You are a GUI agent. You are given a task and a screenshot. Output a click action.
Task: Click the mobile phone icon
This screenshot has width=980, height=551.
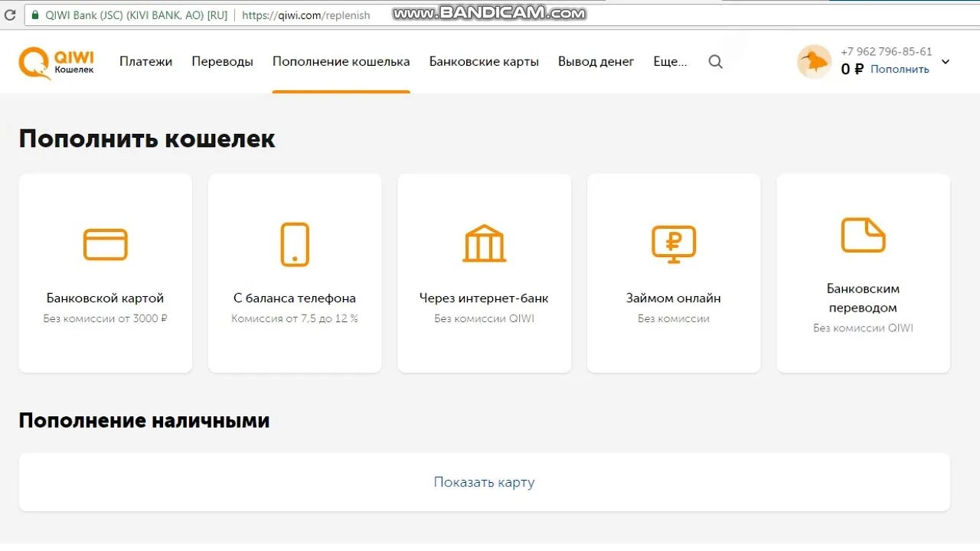tap(295, 244)
